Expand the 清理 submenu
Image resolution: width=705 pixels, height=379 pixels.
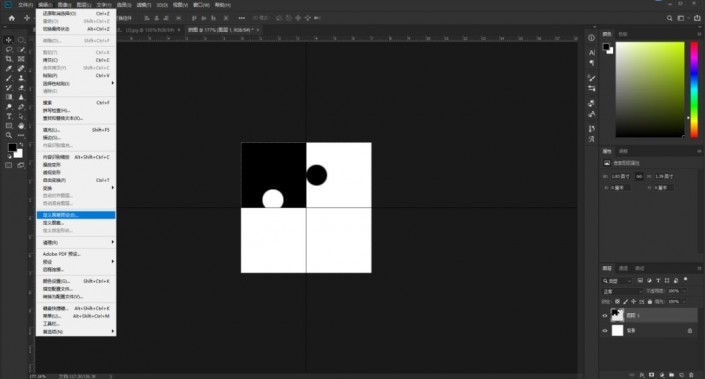pyautogui.click(x=76, y=242)
